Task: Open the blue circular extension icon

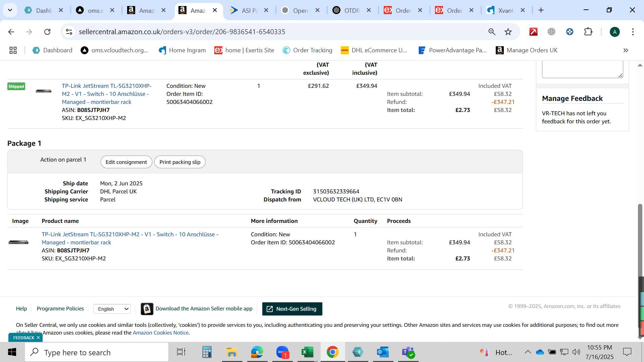Action: click(570, 32)
